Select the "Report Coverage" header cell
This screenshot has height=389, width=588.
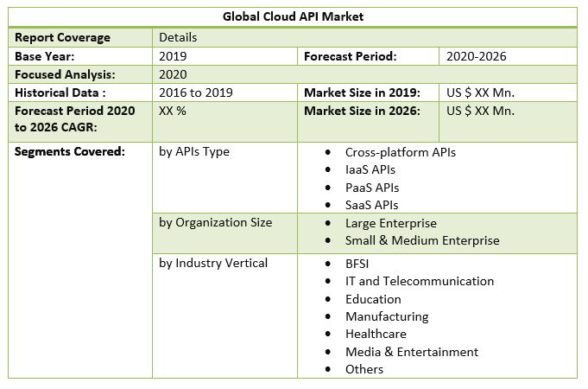click(x=62, y=37)
